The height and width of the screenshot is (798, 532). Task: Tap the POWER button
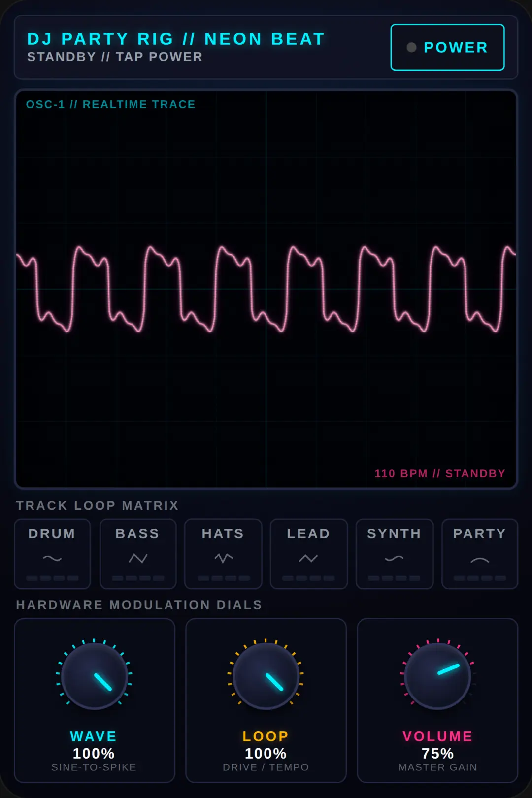coord(447,47)
